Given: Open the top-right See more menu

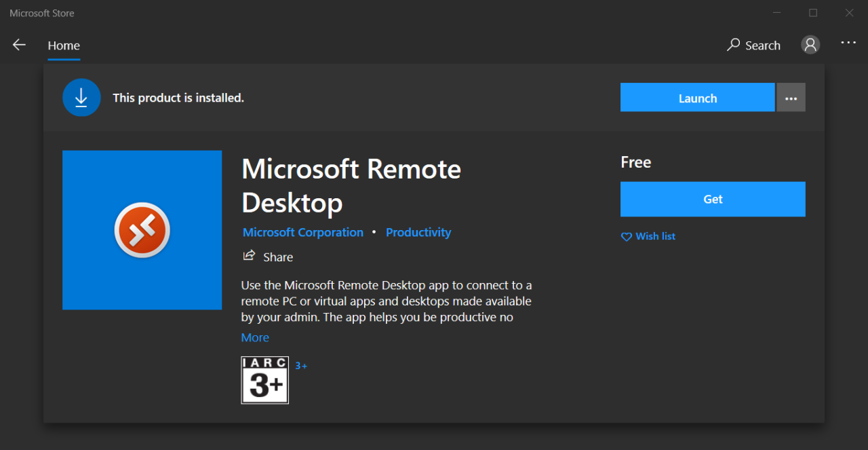Looking at the screenshot, I should [848, 42].
